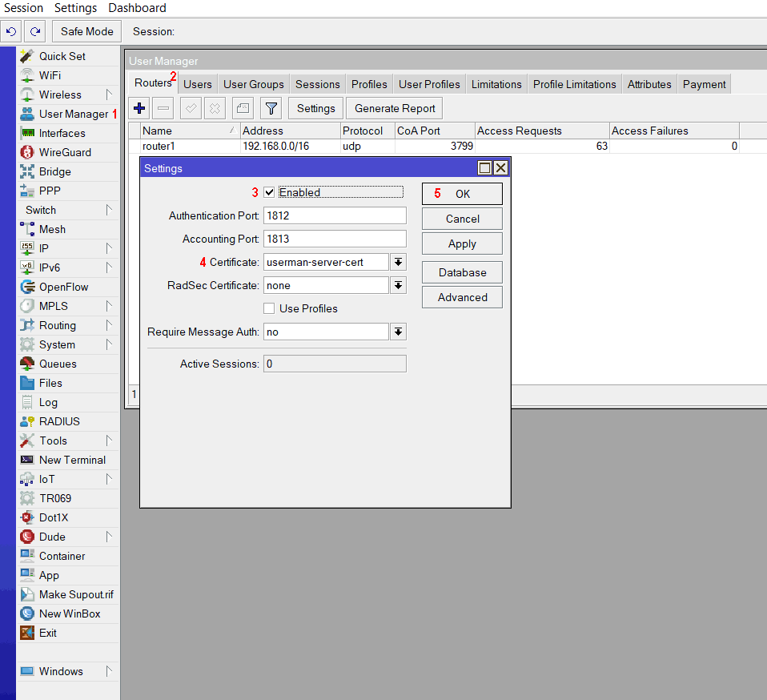The height and width of the screenshot is (700, 767).
Task: Uncheck the Enabled checkbox
Action: 270,192
